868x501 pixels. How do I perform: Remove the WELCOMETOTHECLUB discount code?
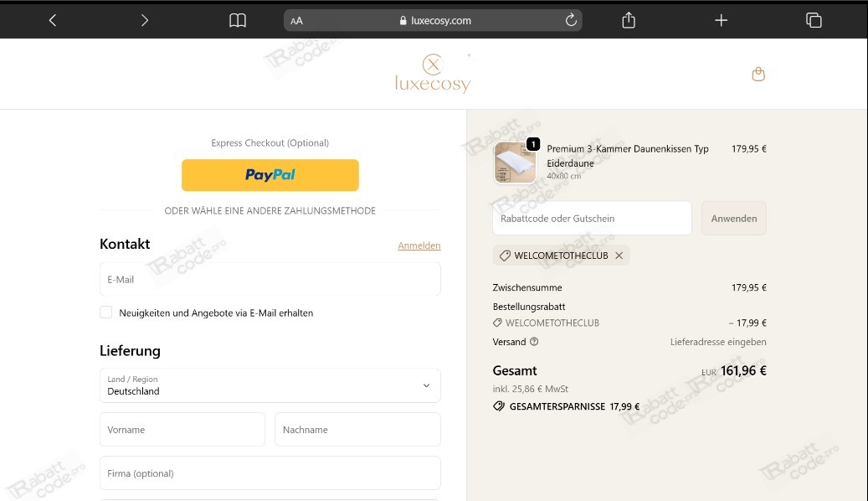point(619,255)
